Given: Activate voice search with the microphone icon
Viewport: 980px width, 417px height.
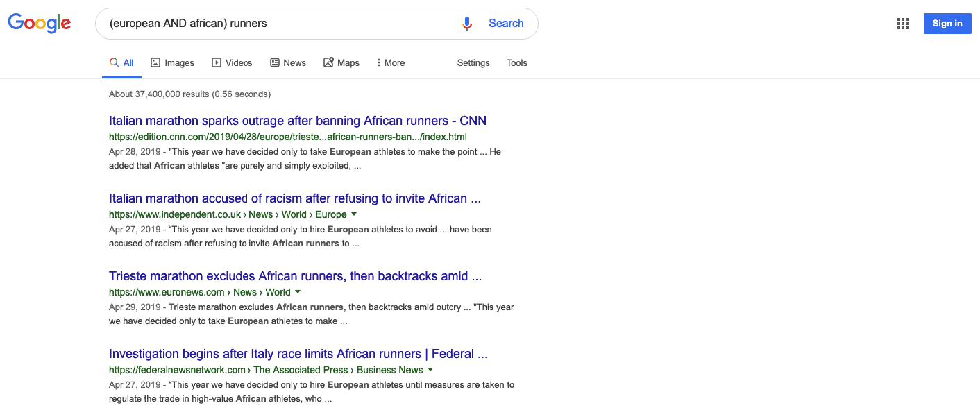Looking at the screenshot, I should pyautogui.click(x=466, y=23).
